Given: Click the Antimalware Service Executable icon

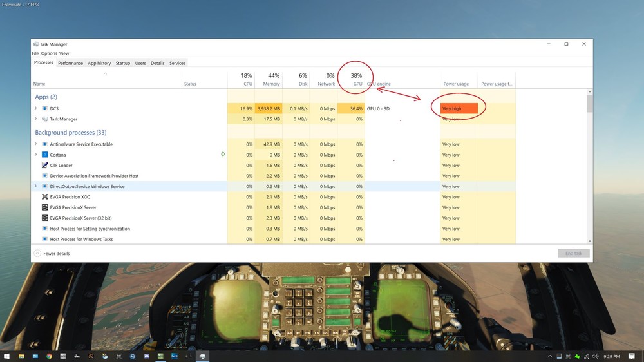Looking at the screenshot, I should tap(45, 144).
